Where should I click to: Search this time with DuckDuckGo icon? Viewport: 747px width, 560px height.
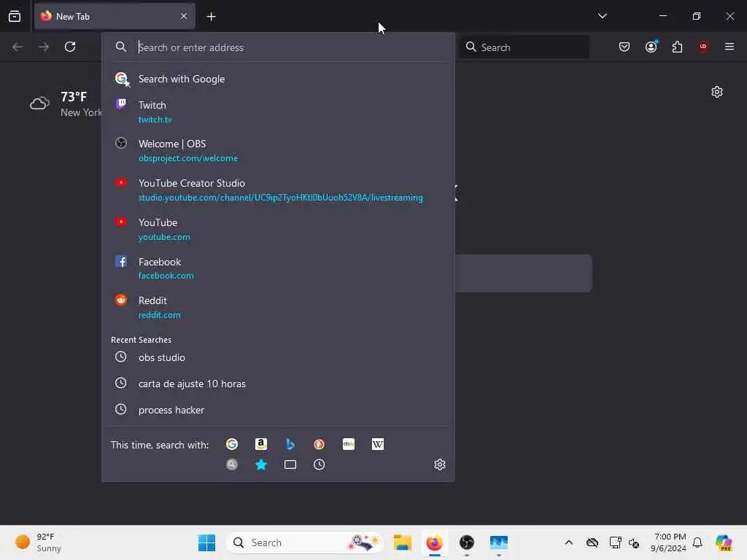(x=320, y=444)
